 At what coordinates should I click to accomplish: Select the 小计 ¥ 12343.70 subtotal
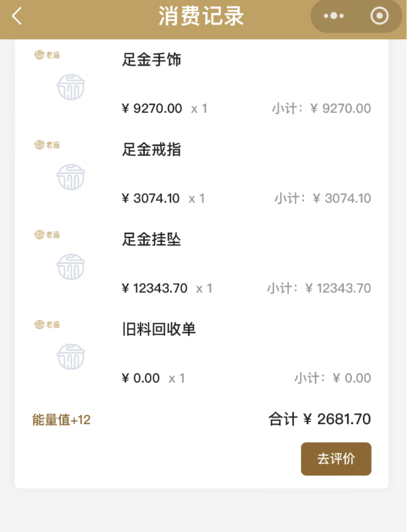pos(318,288)
